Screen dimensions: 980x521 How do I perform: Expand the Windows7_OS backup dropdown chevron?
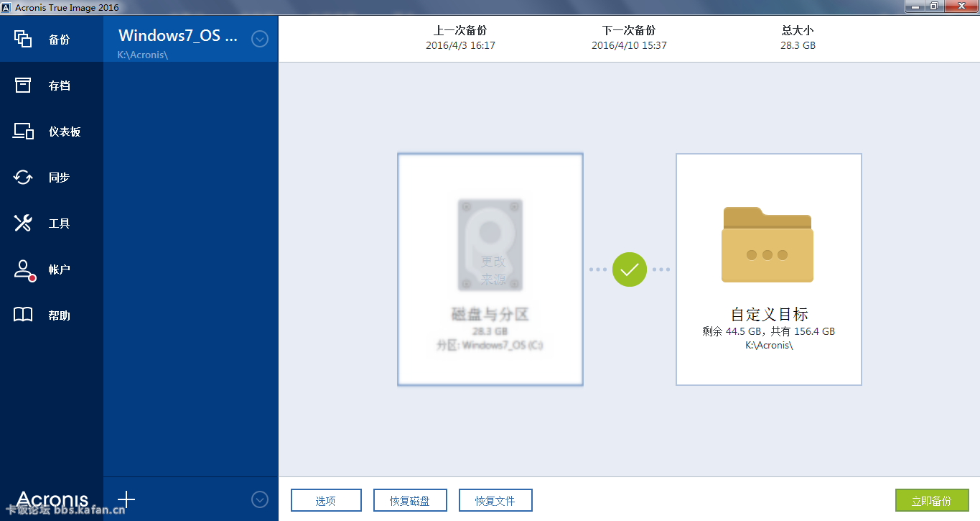click(x=260, y=39)
